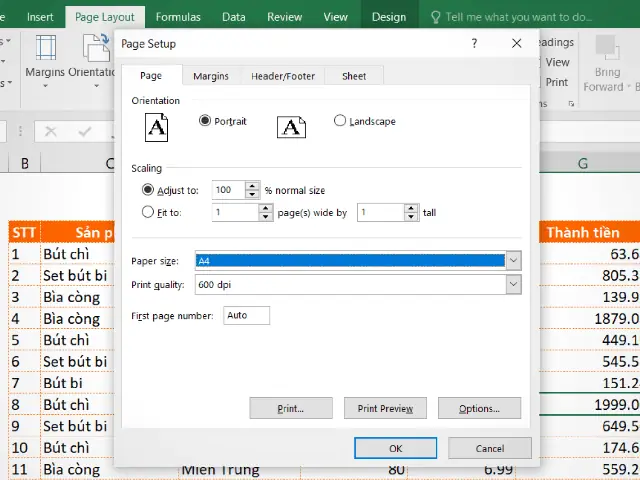Click the lightbulb Tell me icon
Image resolution: width=640 pixels, height=480 pixels.
click(436, 17)
